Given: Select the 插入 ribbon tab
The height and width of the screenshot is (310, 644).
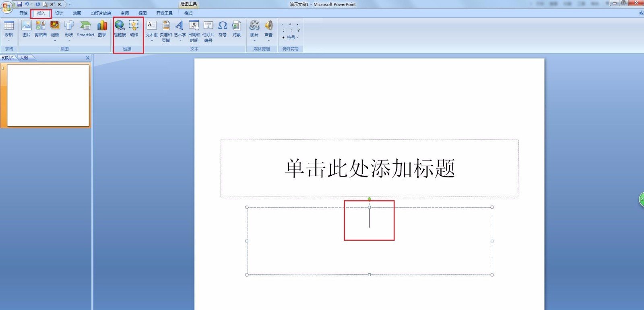Looking at the screenshot, I should tap(41, 13).
